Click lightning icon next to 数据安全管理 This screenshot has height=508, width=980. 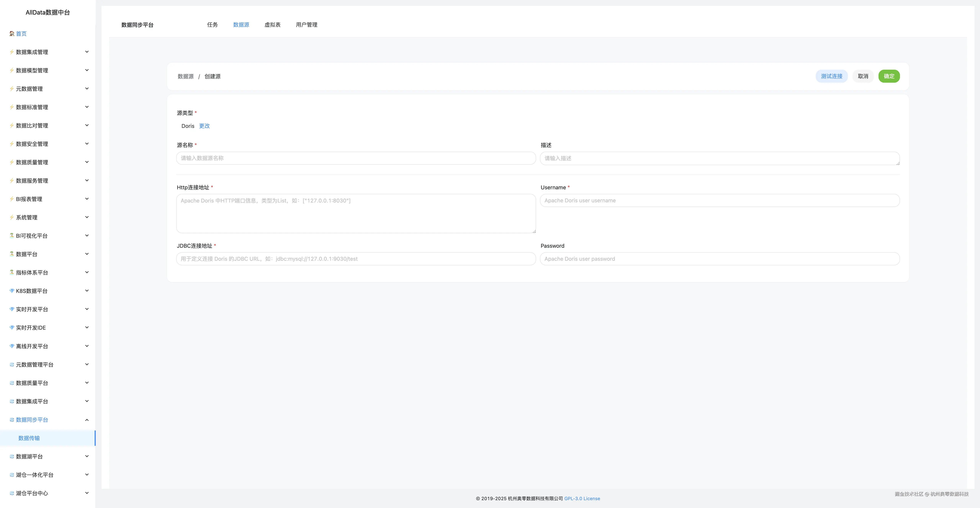pos(12,144)
